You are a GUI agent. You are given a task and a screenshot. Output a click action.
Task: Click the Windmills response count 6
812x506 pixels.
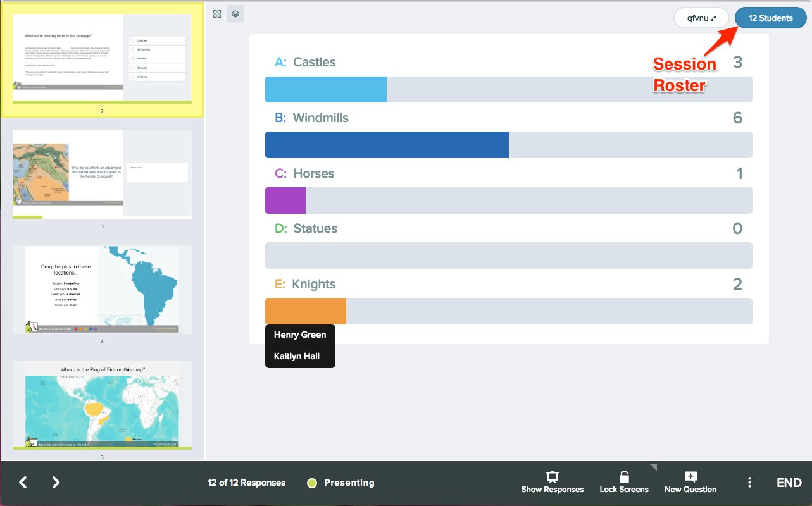click(x=737, y=118)
